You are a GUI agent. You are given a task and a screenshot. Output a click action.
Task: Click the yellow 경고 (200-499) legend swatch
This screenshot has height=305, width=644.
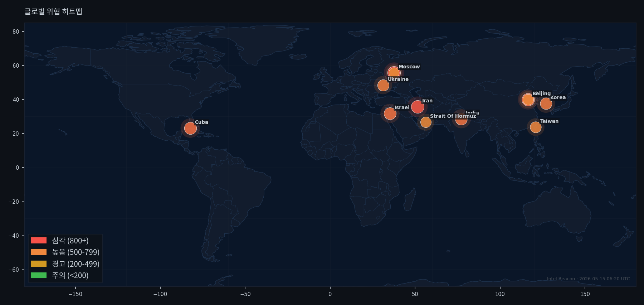(x=39, y=264)
